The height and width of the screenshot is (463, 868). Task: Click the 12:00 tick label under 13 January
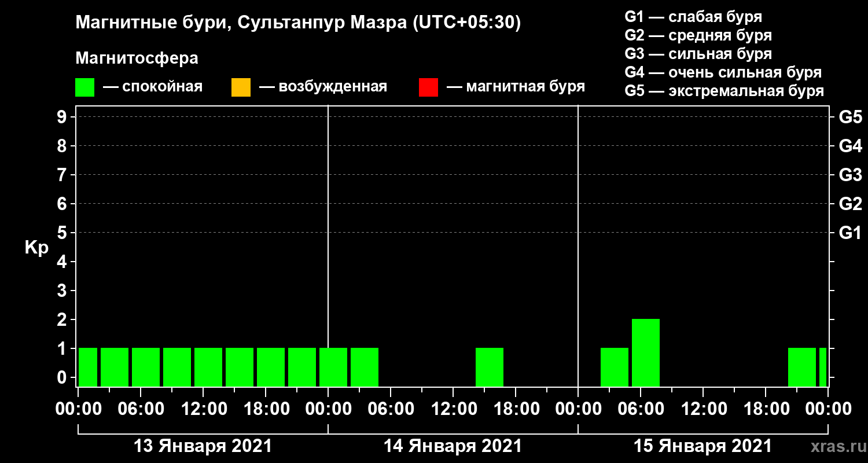tap(203, 409)
